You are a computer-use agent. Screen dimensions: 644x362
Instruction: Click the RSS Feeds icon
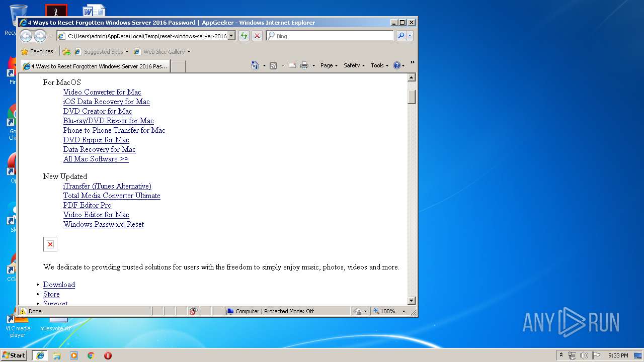pyautogui.click(x=273, y=65)
